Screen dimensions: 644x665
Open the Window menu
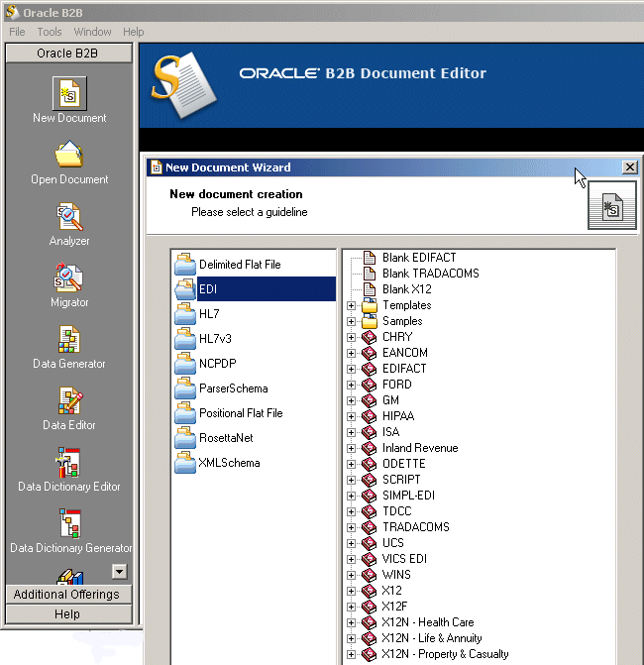click(92, 32)
